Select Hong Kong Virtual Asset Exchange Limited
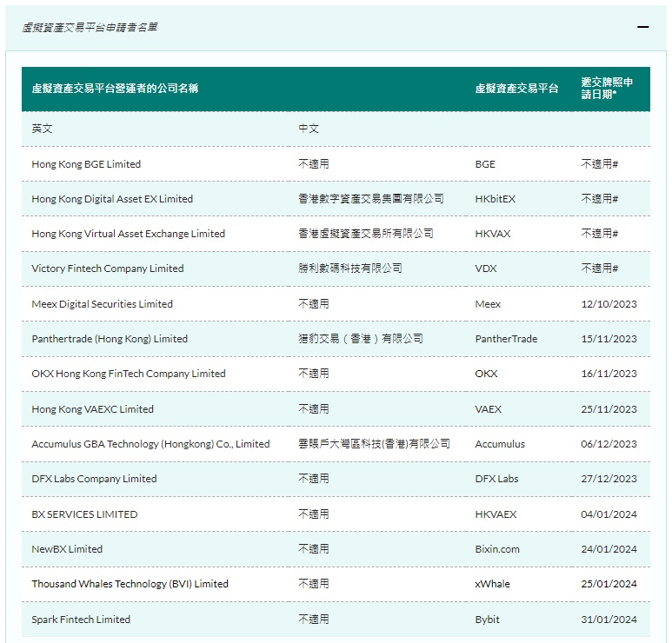 [128, 234]
